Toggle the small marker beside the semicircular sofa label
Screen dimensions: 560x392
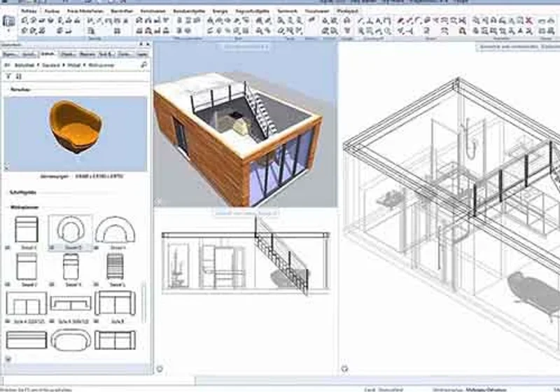pos(96,247)
